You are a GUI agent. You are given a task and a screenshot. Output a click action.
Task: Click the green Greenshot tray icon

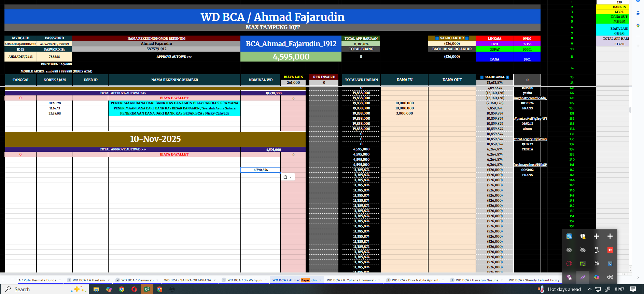coord(583,264)
